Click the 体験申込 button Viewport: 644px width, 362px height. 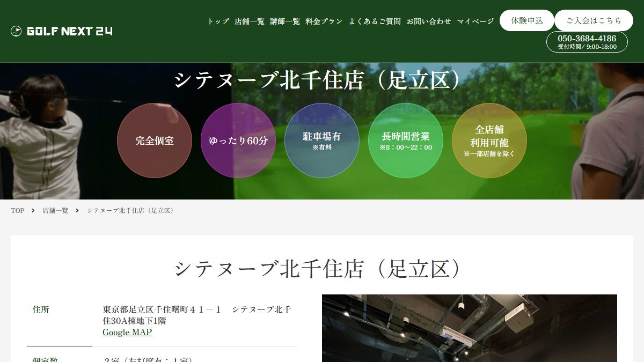[x=527, y=20]
